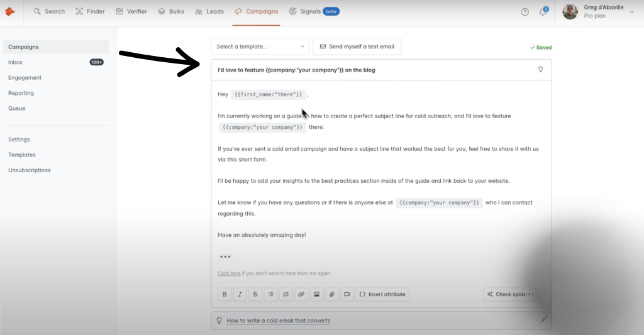Image resolution: width=644 pixels, height=335 pixels.
Task: Click the 'Click here' unsubscribe link
Action: tap(229, 273)
